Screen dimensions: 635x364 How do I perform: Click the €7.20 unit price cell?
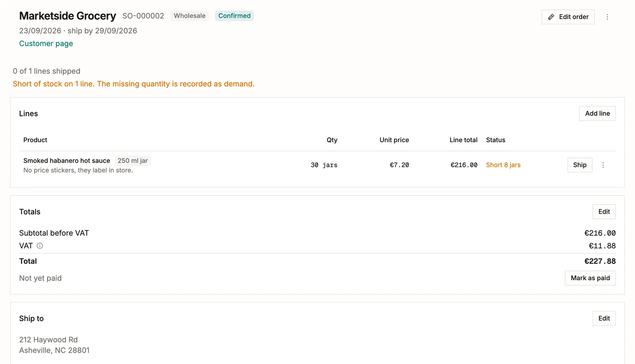tap(399, 165)
